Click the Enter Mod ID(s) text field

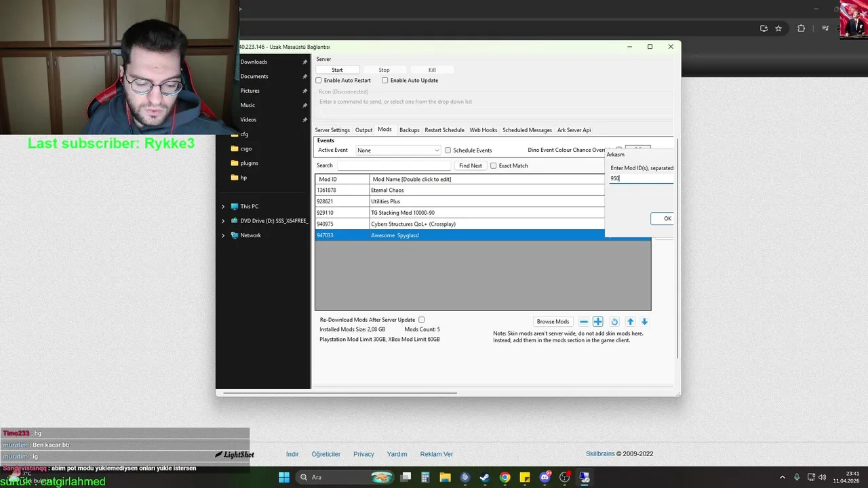642,178
